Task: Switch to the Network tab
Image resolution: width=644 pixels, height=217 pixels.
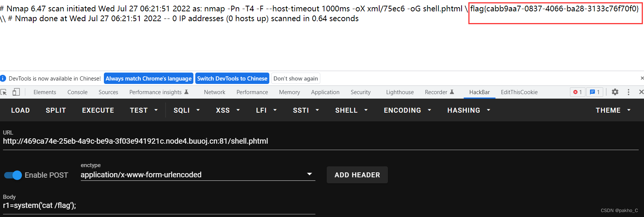Action: (215, 92)
